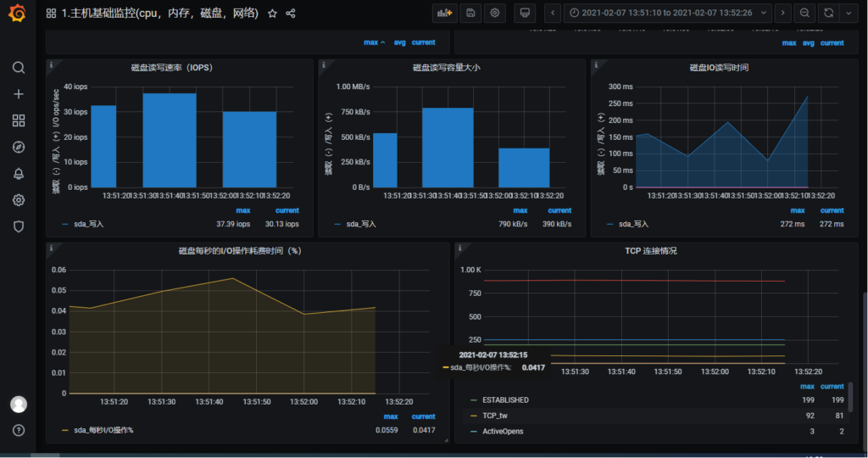Toggle ESTABLISHED series in TCP legend
868x458 pixels.
point(505,399)
